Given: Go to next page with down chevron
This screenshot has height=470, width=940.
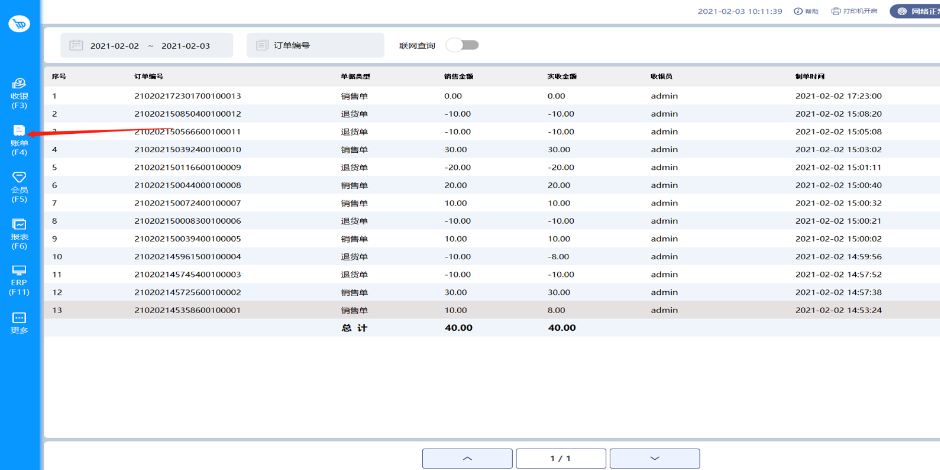Looking at the screenshot, I should click(654, 458).
